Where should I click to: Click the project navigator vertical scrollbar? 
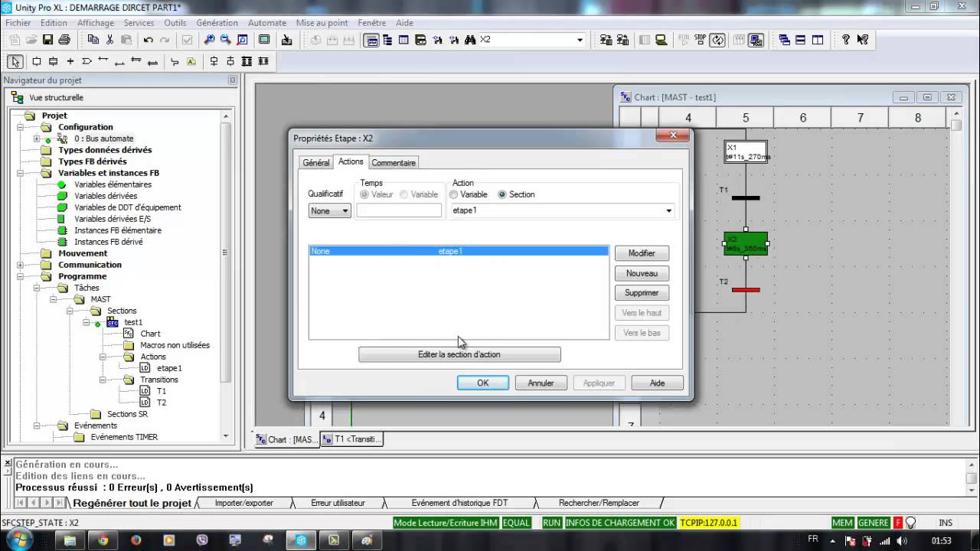coord(225,276)
